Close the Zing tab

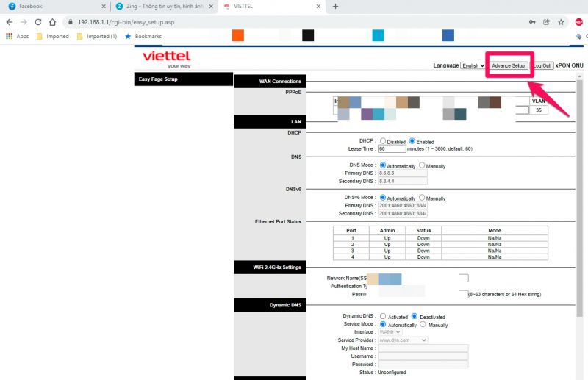pos(211,7)
